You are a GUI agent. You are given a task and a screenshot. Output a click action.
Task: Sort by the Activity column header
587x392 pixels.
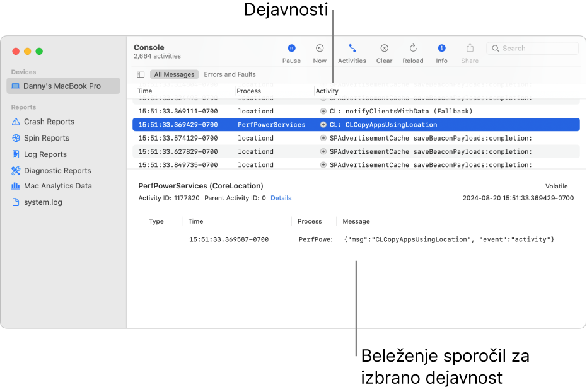[327, 91]
